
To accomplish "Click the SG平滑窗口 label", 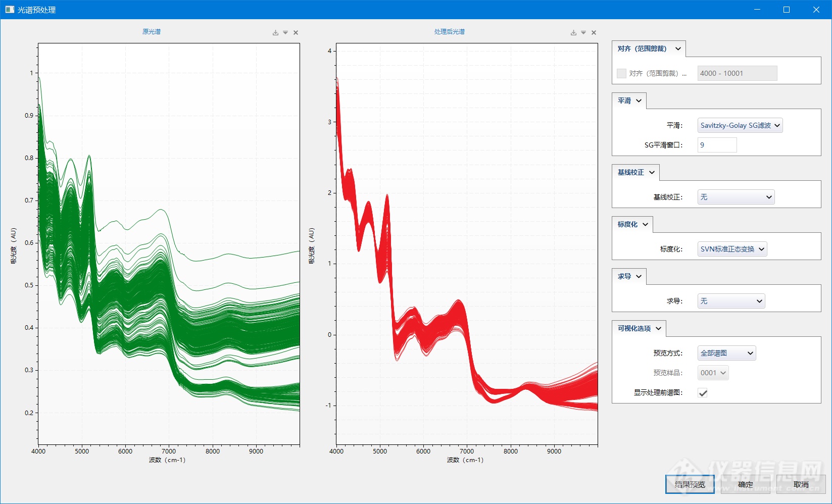I will click(x=663, y=145).
